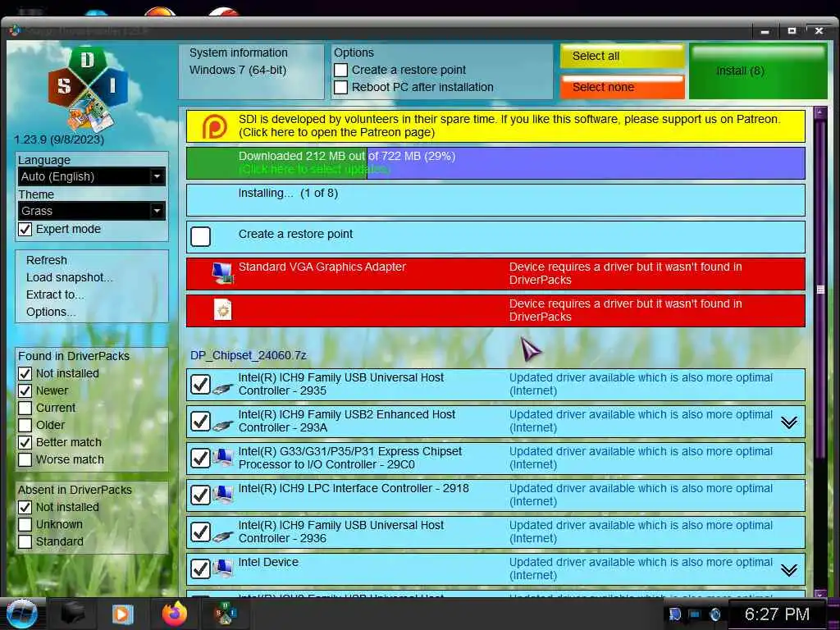840x630 pixels.
Task: Tick the large restore point row checkbox
Action: [x=200, y=236]
